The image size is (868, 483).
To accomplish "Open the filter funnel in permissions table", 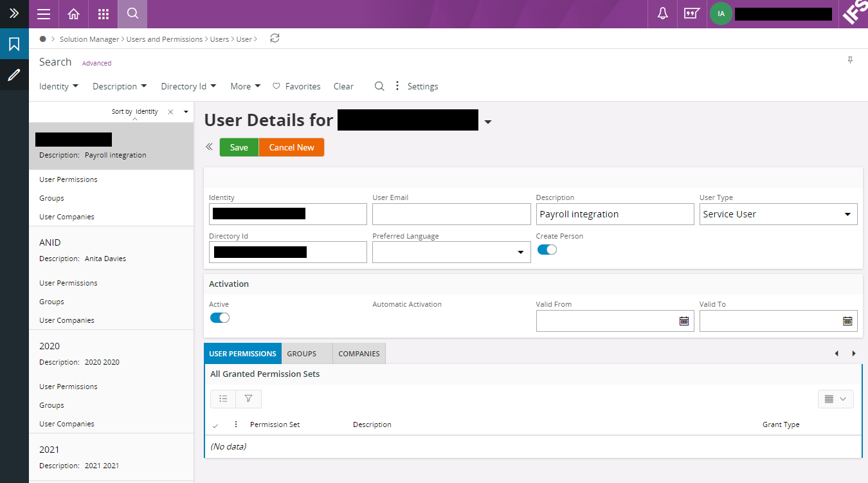I will [x=248, y=399].
